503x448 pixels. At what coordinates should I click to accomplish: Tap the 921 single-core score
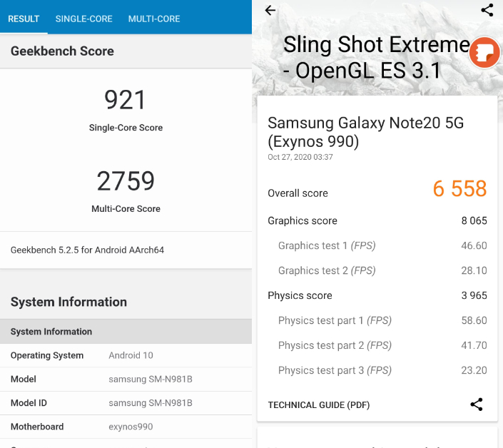pyautogui.click(x=125, y=100)
